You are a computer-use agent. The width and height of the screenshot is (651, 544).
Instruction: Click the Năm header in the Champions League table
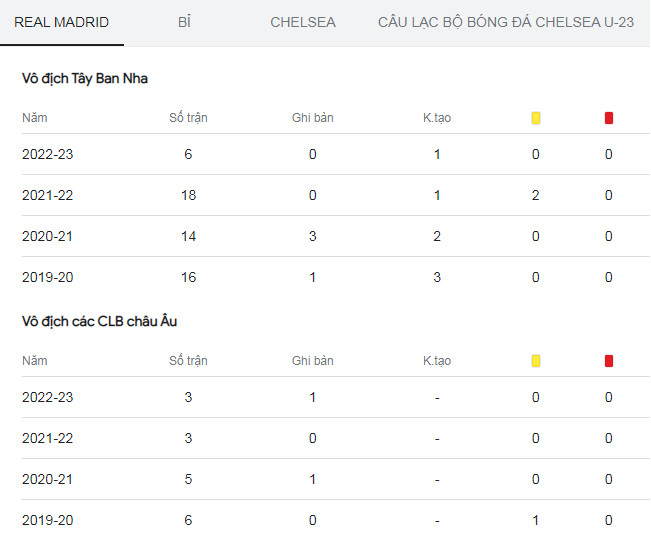34,361
